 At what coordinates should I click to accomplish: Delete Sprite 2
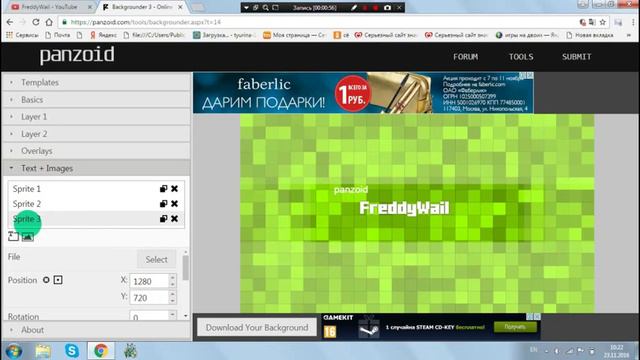click(x=174, y=204)
